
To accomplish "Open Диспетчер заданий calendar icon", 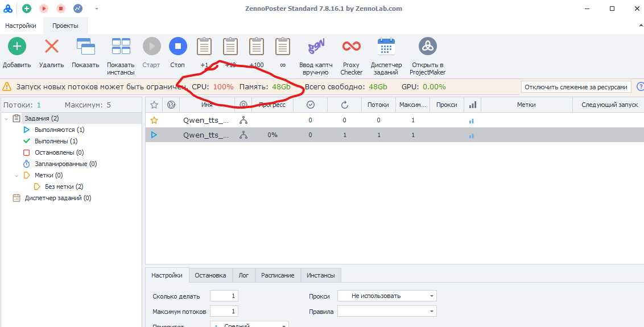I will point(386,47).
